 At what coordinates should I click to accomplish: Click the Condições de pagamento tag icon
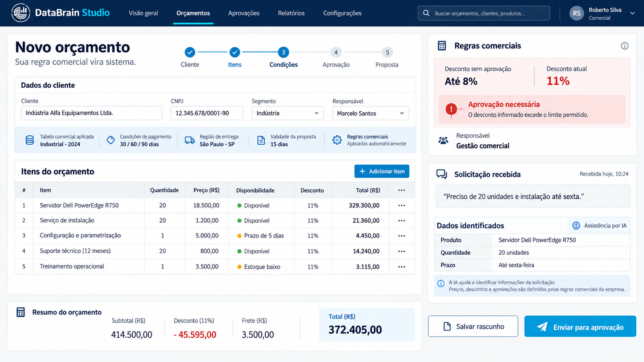pyautogui.click(x=111, y=140)
